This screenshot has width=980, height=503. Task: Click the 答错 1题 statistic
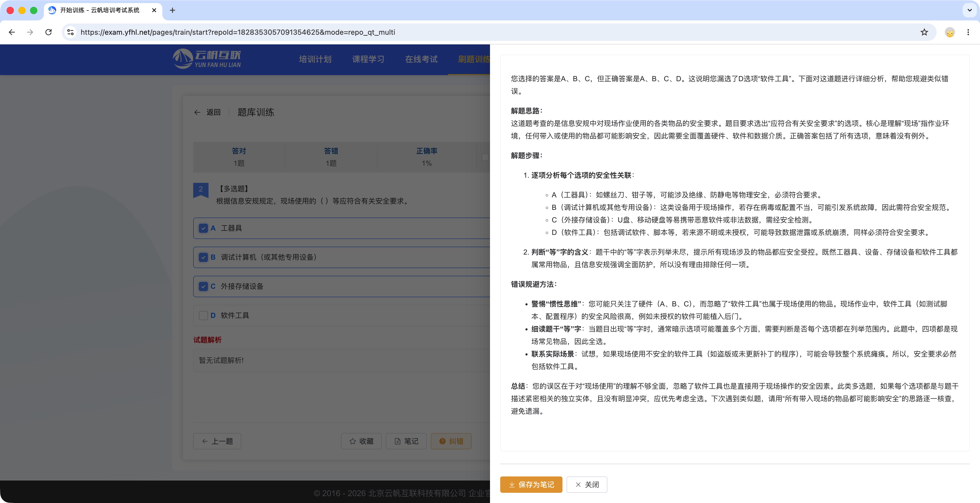pos(331,157)
